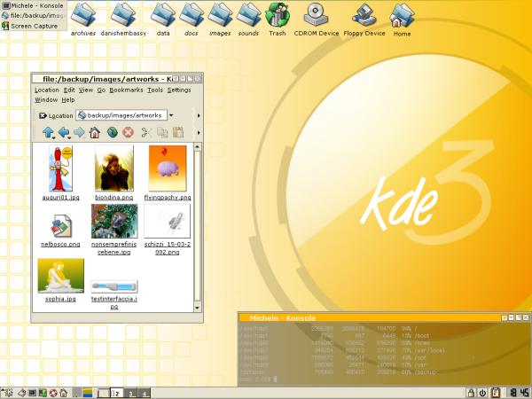Select the schizzi_15-03-2002.png thumbnail

pos(168,221)
